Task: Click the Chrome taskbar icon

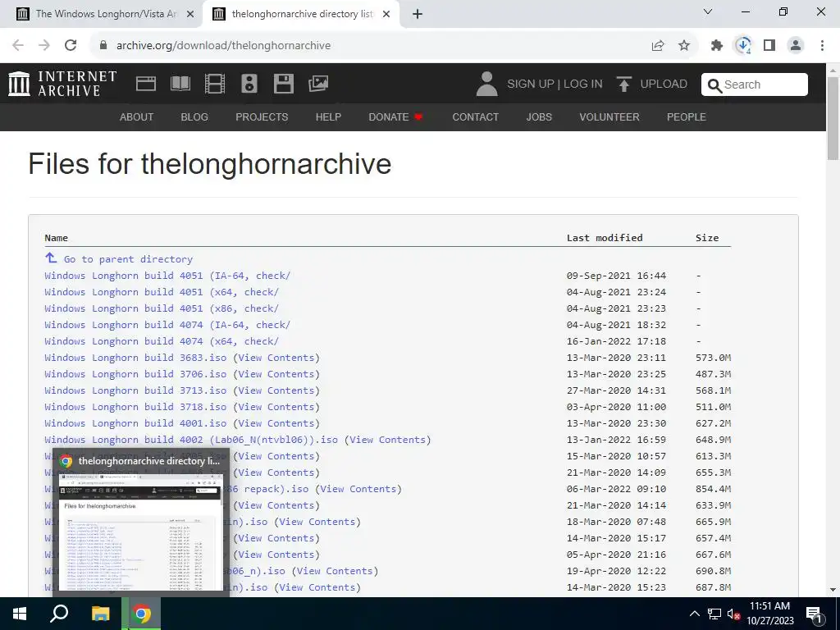Action: (141, 614)
